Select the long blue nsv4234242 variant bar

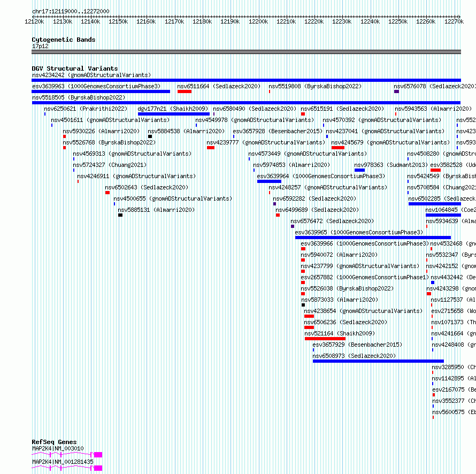[x=246, y=80]
